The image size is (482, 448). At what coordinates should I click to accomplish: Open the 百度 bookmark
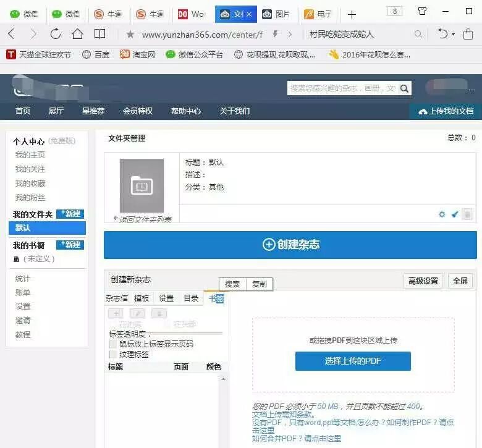[96, 55]
